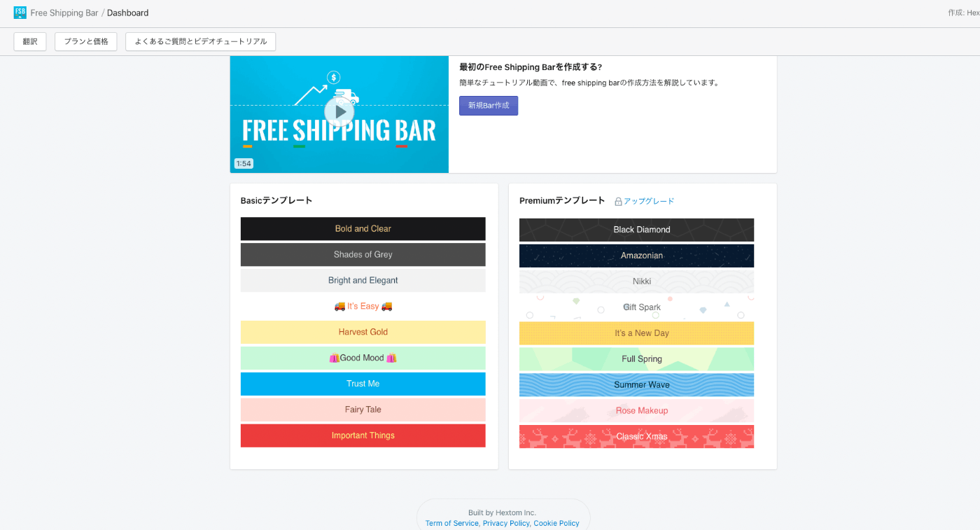Choose the Full Spring premium template
Image resolution: width=980 pixels, height=530 pixels.
click(x=637, y=359)
